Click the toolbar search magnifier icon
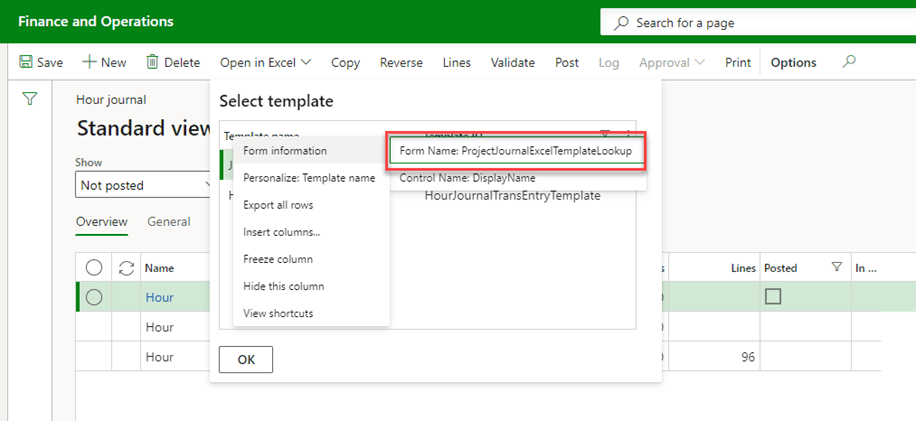Viewport: 916px width, 421px height. (x=849, y=62)
